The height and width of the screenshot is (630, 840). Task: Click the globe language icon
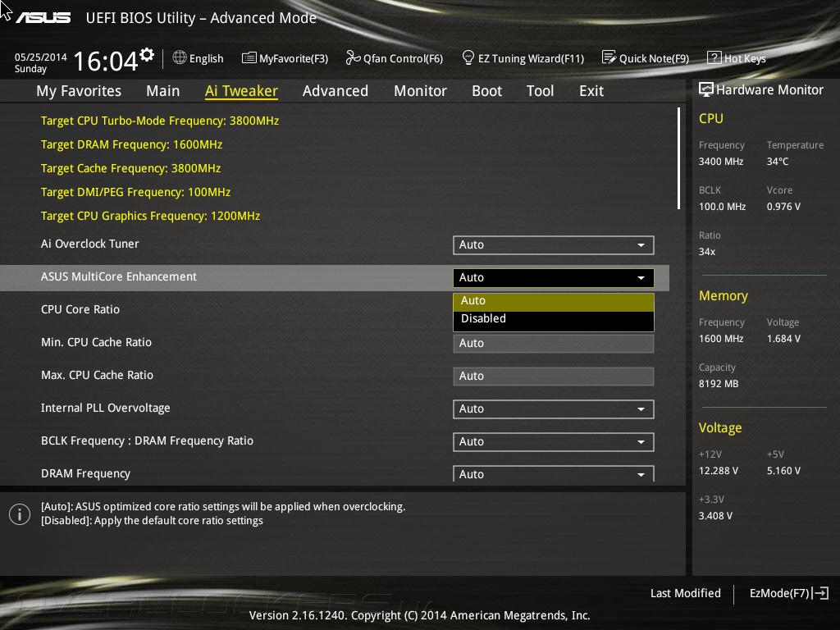pos(180,57)
